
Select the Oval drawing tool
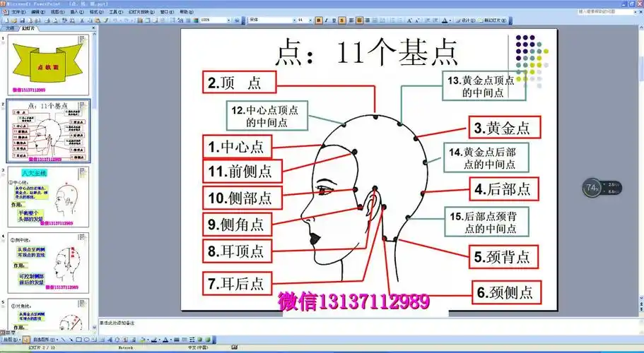pos(87,340)
